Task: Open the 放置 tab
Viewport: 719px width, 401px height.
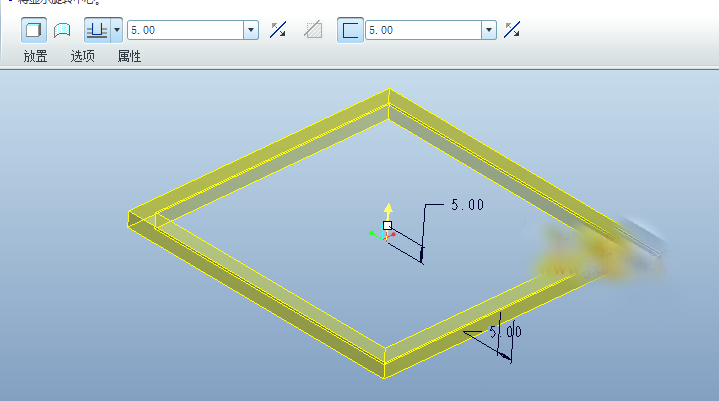Action: [x=35, y=56]
